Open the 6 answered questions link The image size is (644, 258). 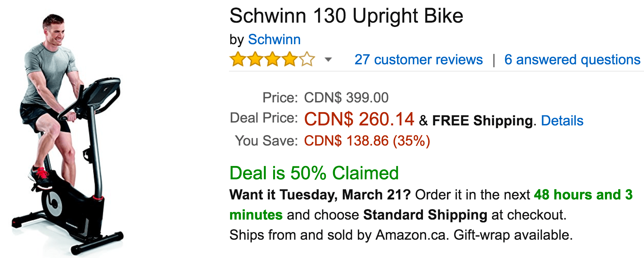pyautogui.click(x=572, y=60)
